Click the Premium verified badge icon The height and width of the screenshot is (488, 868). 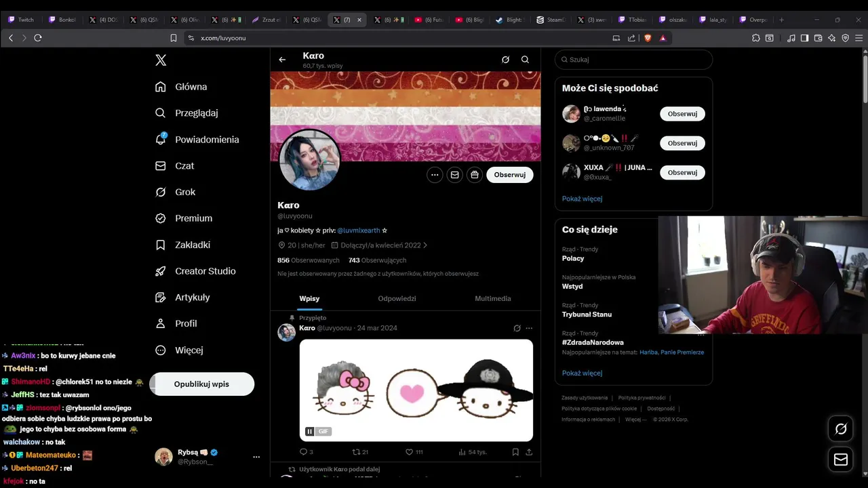(x=161, y=218)
